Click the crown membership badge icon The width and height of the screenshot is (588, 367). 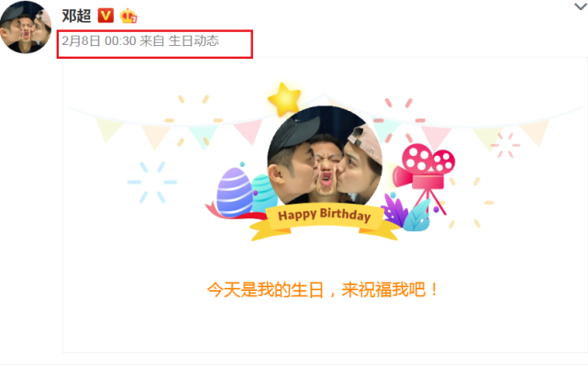[128, 16]
